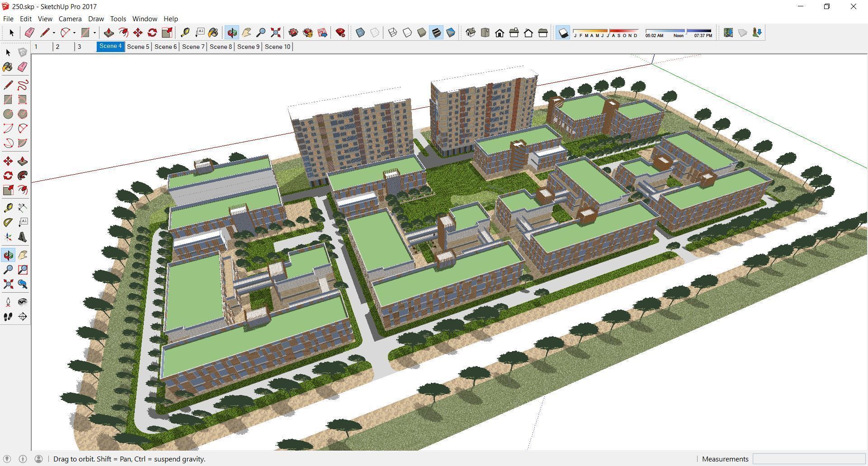Activate the 3D Text tool
The width and height of the screenshot is (868, 466).
[x=22, y=237]
